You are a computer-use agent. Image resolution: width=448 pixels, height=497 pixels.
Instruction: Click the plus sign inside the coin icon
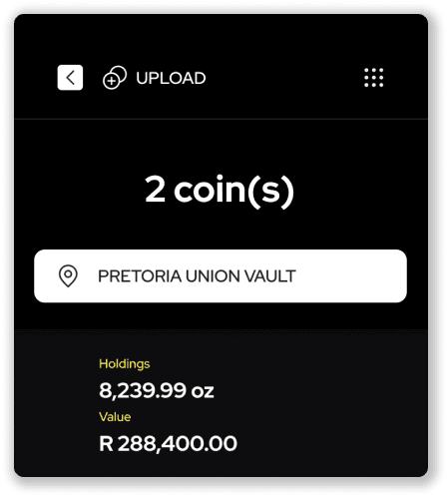click(x=112, y=81)
